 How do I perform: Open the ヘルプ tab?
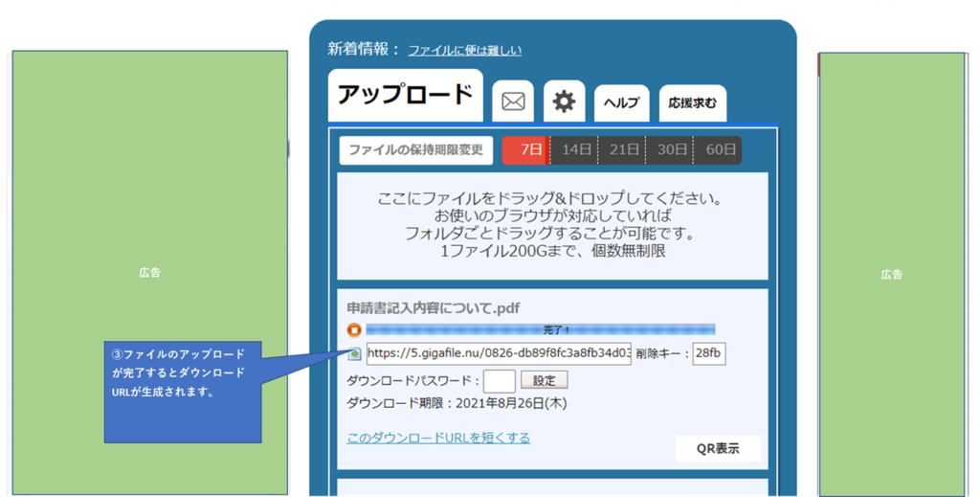tap(620, 103)
